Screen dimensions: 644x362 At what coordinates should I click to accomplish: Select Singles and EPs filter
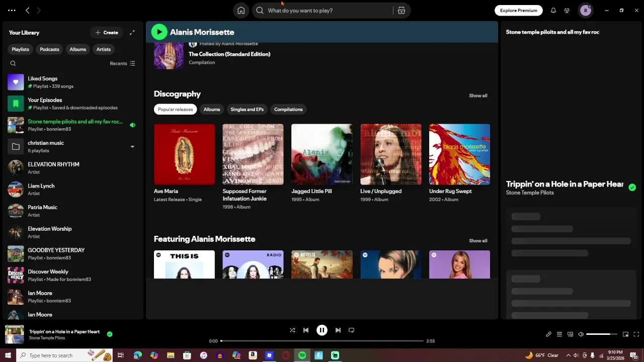(x=247, y=109)
